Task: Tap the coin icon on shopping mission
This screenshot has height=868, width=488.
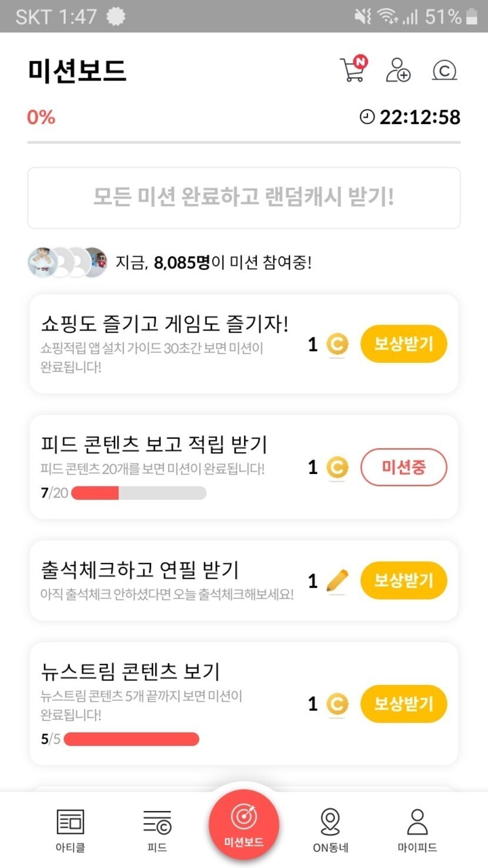Action: click(337, 345)
